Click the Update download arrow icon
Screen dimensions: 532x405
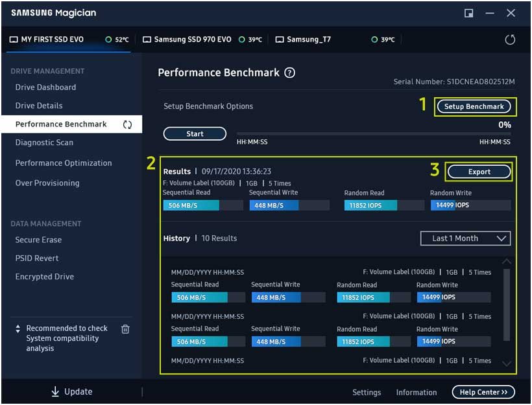pos(55,391)
